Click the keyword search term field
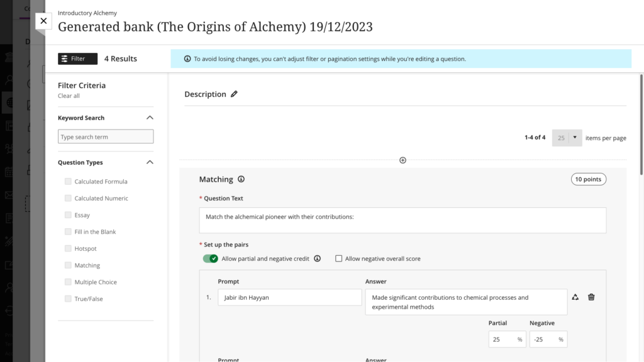This screenshot has width=644, height=362. [x=106, y=136]
